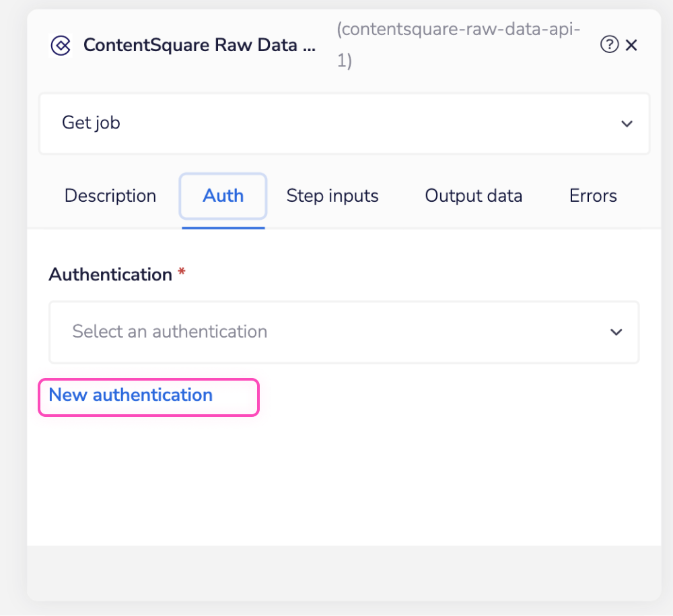The width and height of the screenshot is (673, 616).
Task: Check the Errors tab
Action: [592, 196]
